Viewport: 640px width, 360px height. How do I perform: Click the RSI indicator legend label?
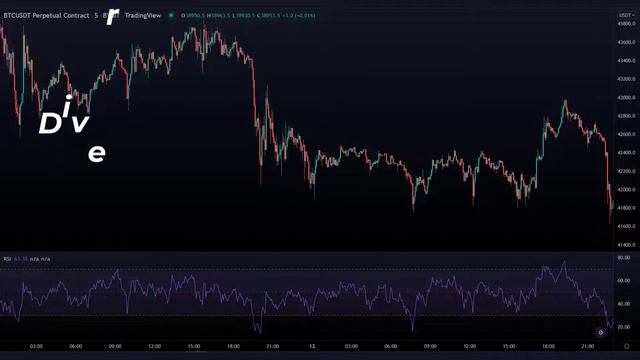point(7,259)
